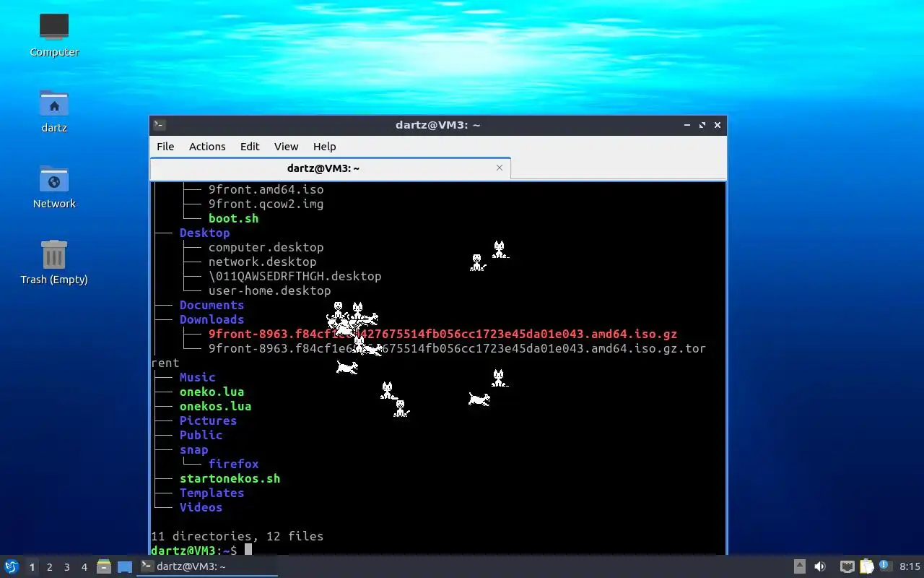924x578 pixels.
Task: Click user-home.desktop in the listing
Action: click(x=269, y=290)
